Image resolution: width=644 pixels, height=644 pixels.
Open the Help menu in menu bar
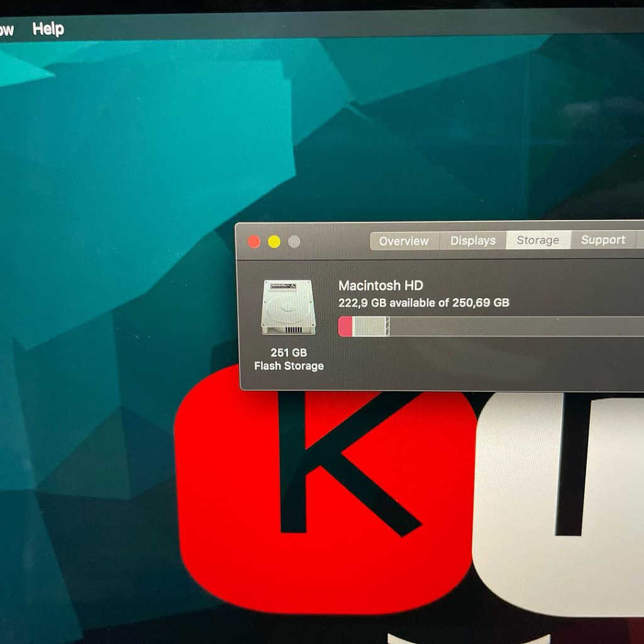point(48,29)
